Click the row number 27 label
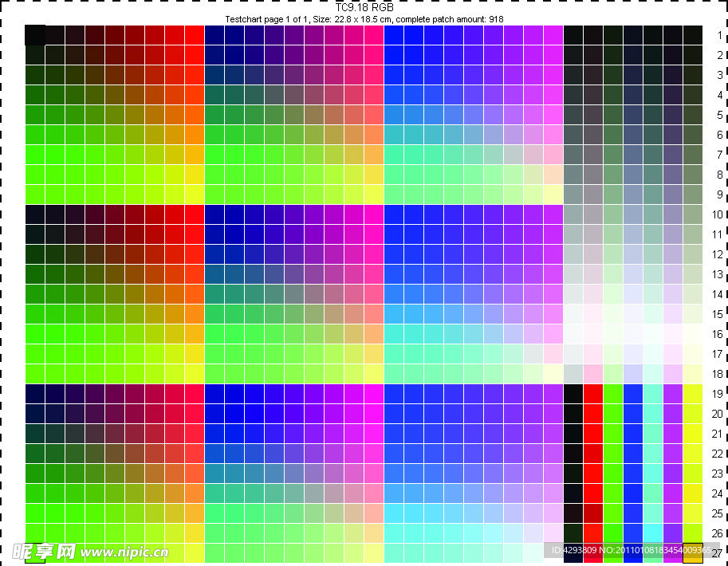This screenshot has height=566, width=728. [719, 553]
